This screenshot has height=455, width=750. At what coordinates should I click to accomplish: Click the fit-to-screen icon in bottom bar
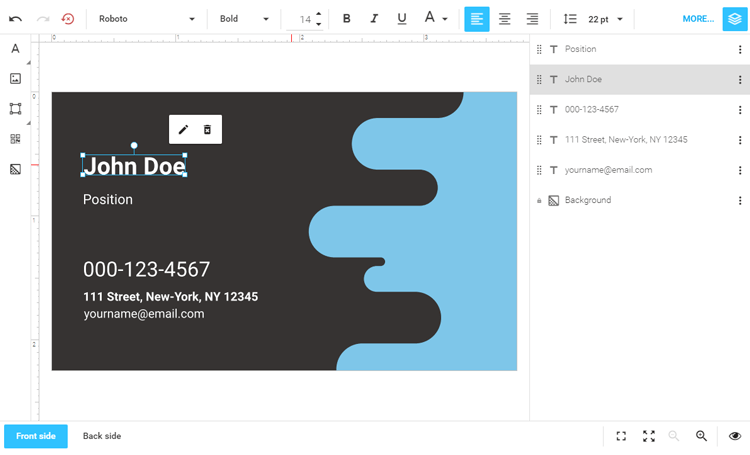(x=621, y=436)
